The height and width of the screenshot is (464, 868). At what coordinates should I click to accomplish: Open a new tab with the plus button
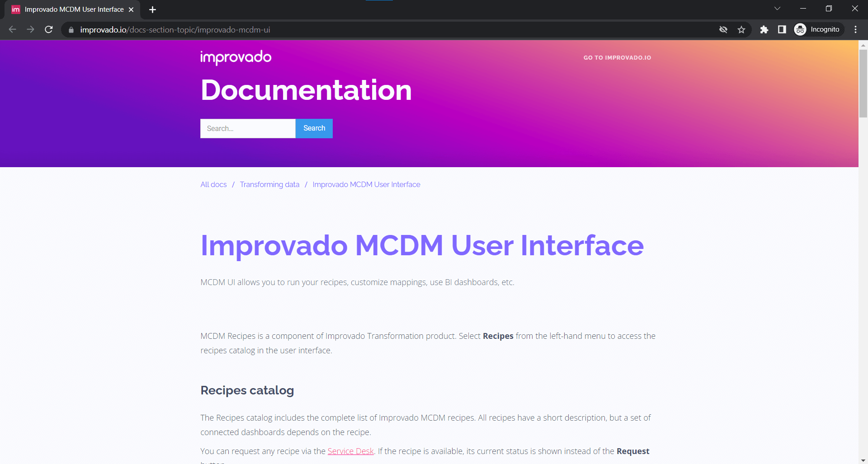click(x=152, y=9)
